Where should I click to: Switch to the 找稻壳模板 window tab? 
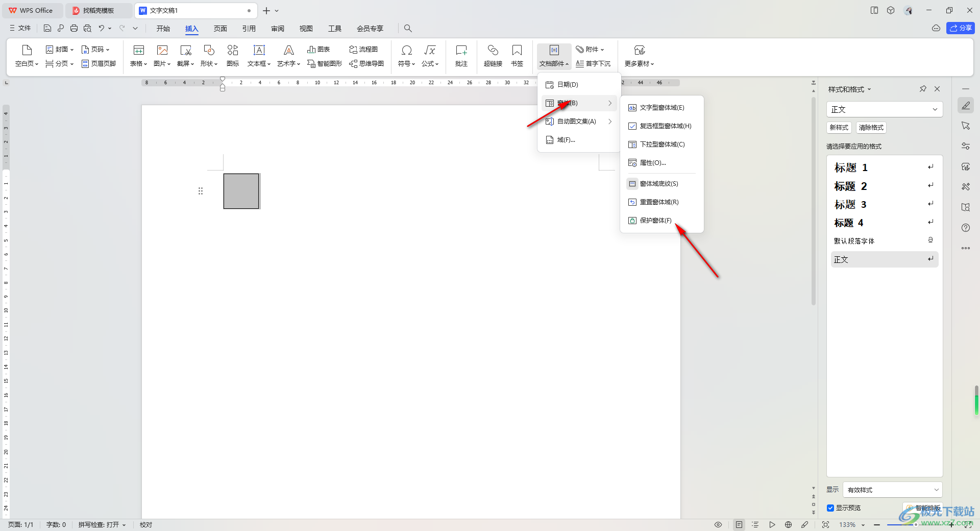click(98, 10)
